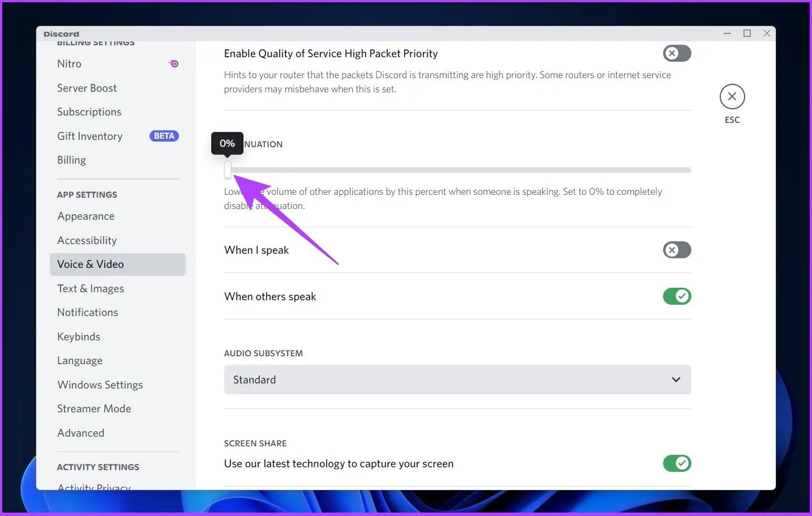Switch to Keybinds settings
The image size is (812, 516).
coord(79,337)
